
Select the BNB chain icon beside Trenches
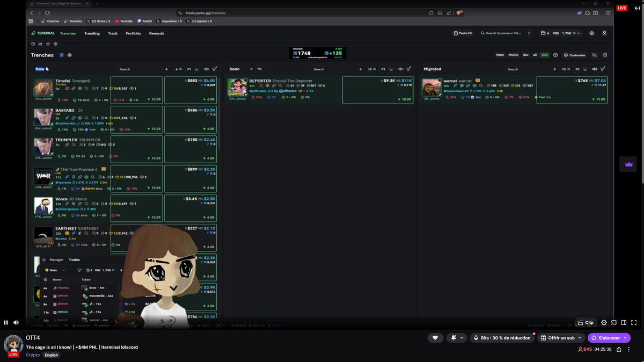click(69, 55)
